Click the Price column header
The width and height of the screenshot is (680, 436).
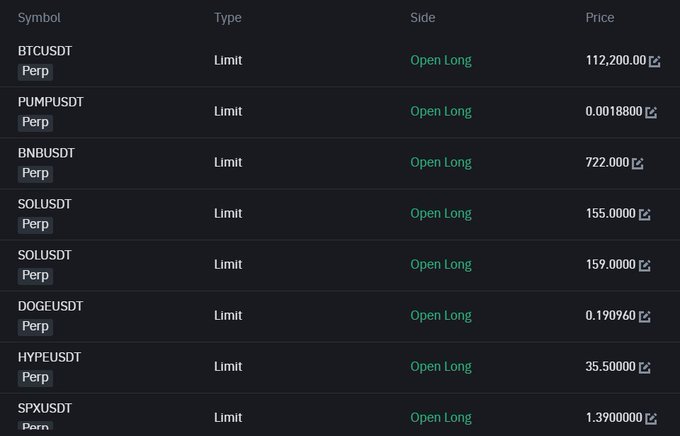(600, 18)
